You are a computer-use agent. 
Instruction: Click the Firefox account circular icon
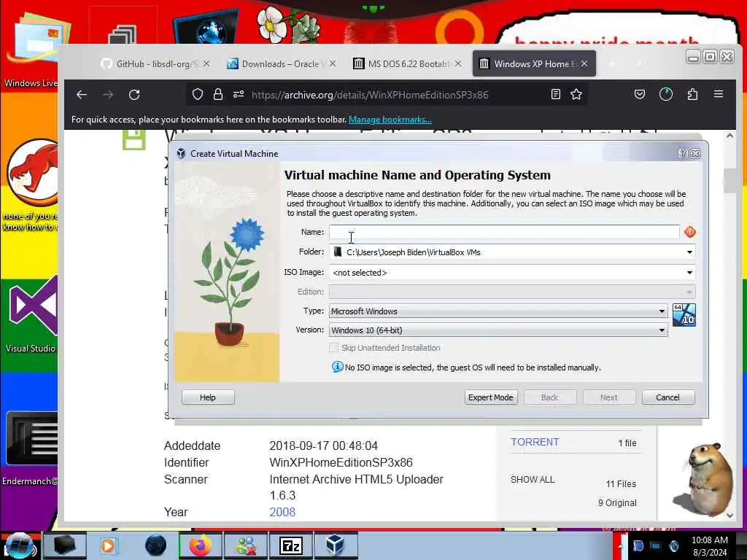[x=666, y=94]
